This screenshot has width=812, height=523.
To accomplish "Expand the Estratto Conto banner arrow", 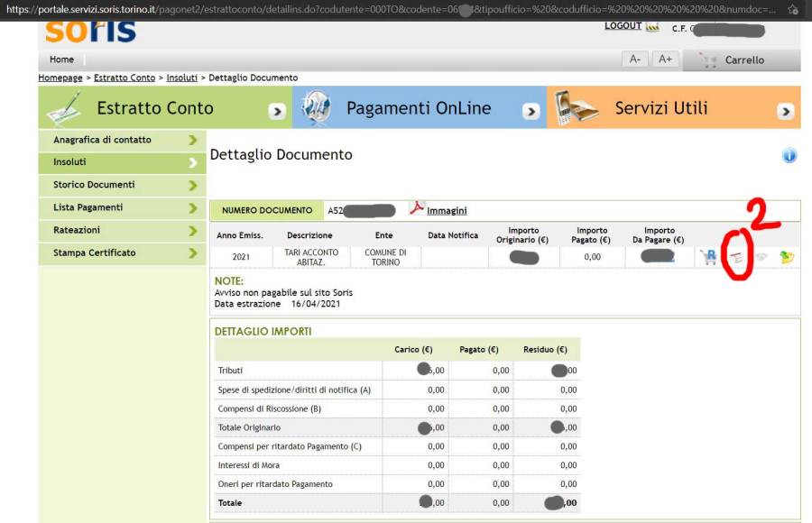I will 277,111.
